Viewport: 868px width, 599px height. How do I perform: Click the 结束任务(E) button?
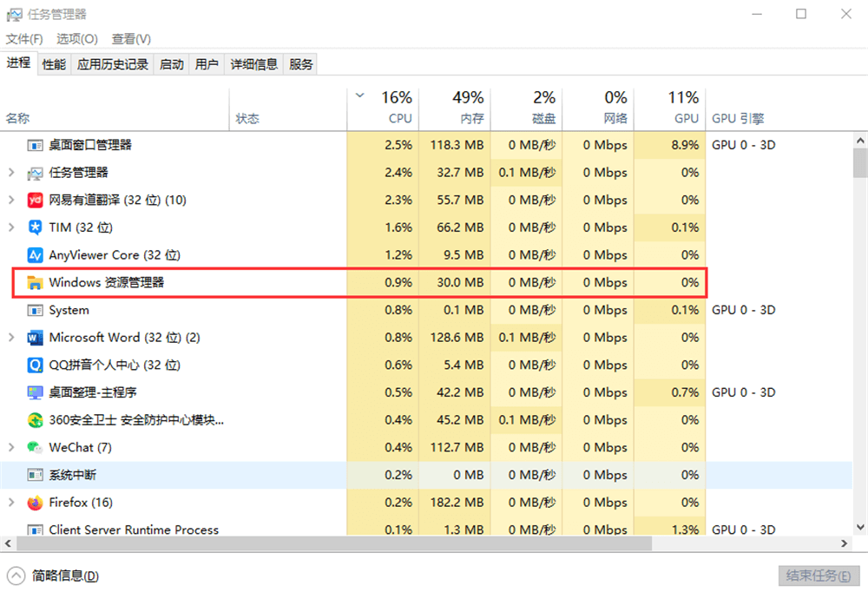point(817,576)
